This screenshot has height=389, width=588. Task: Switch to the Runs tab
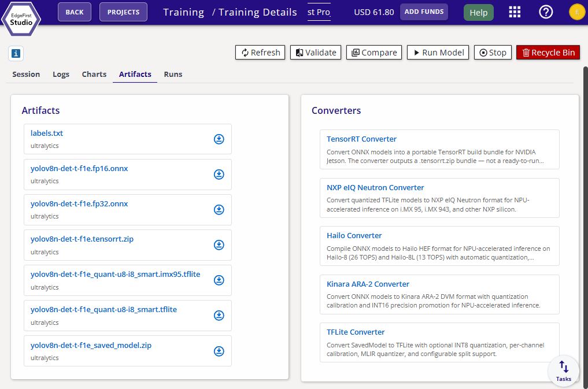click(x=173, y=74)
